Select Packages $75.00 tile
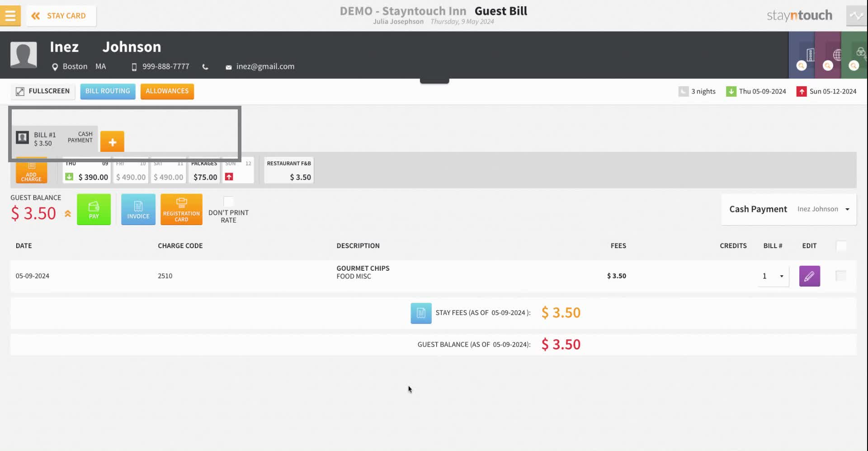 coord(204,170)
